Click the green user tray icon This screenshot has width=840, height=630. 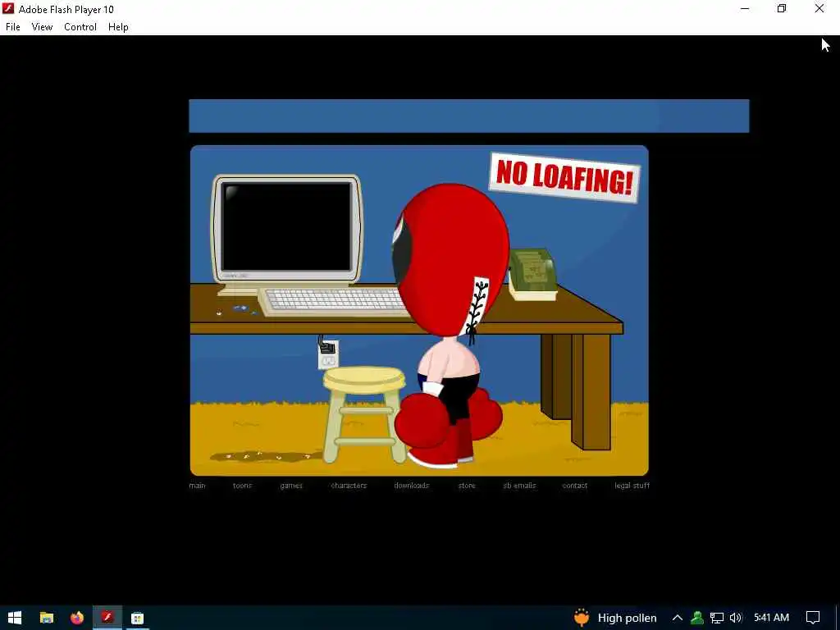(697, 618)
